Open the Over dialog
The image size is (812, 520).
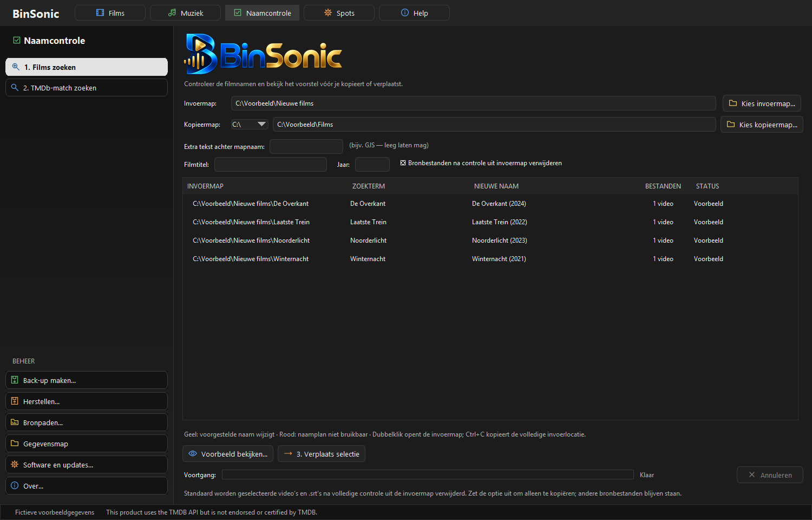pyautogui.click(x=87, y=486)
